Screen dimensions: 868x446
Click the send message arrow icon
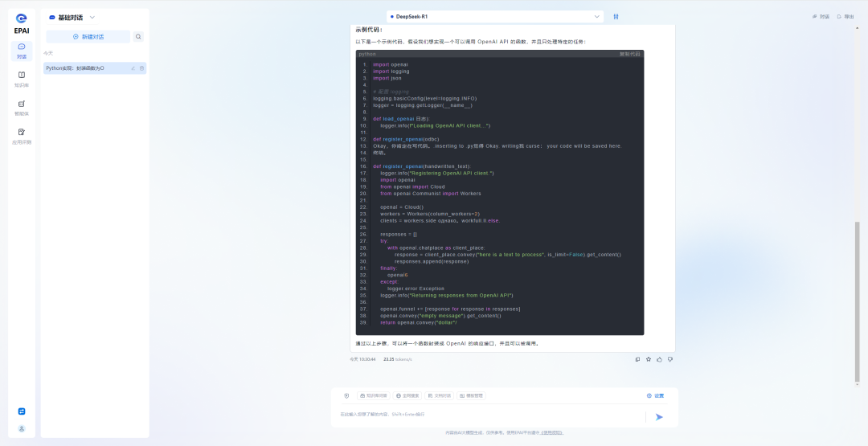[659, 416]
